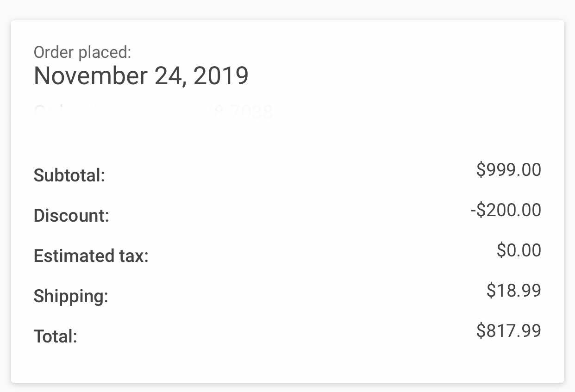575x392 pixels.
Task: Click the "Order placed:" label
Action: [x=82, y=53]
